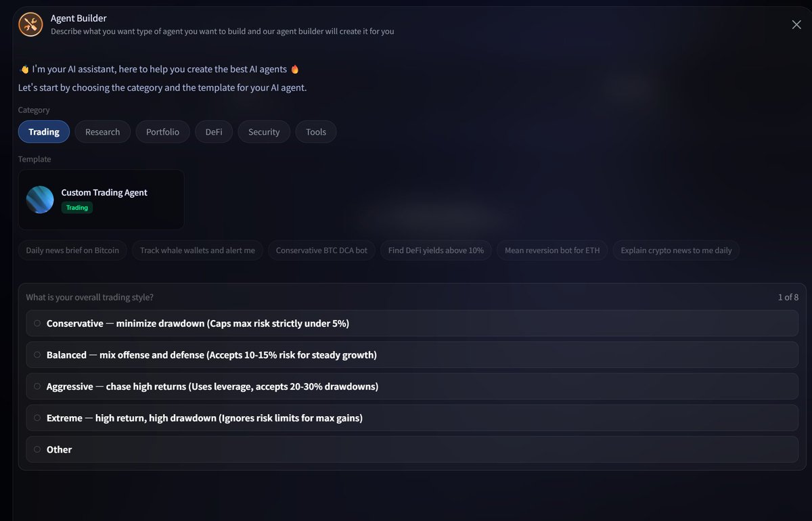Switch to the Portfolio category
812x521 pixels.
click(162, 132)
